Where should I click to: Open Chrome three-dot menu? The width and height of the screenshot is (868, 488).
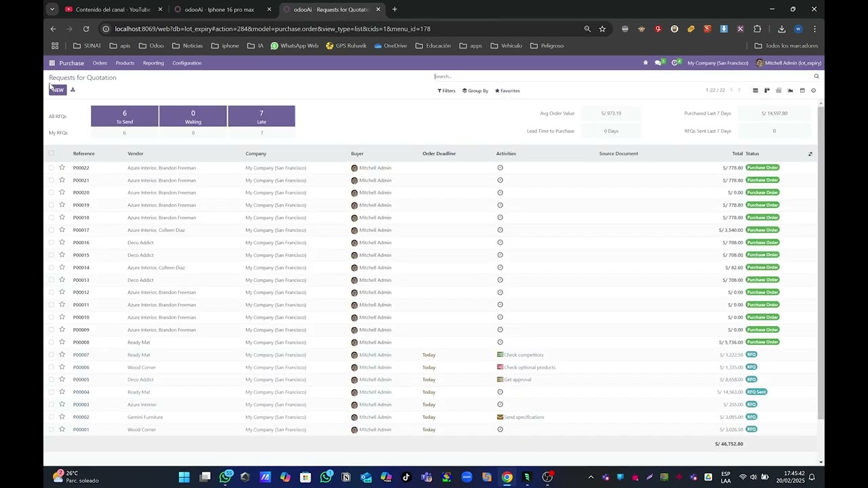[814, 29]
